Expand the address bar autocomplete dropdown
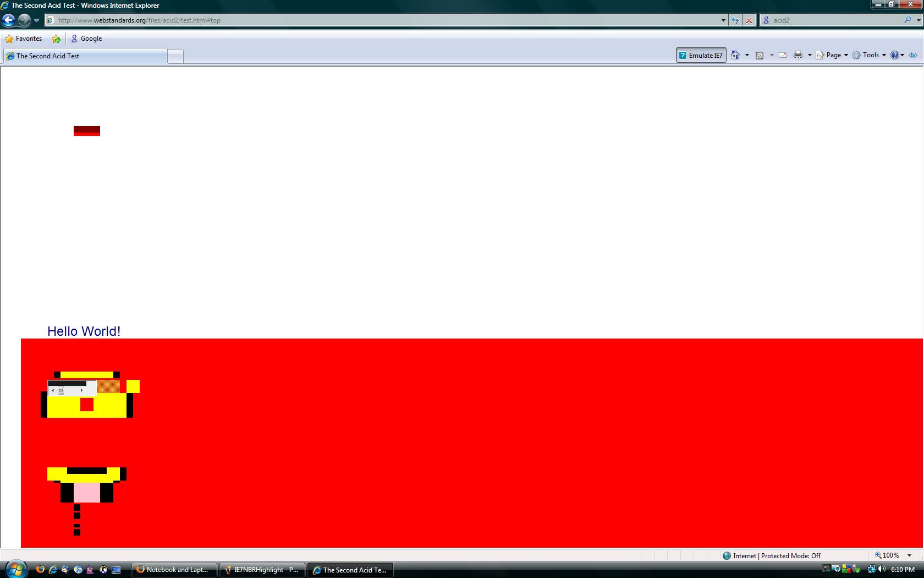This screenshot has width=924, height=578. [x=723, y=20]
